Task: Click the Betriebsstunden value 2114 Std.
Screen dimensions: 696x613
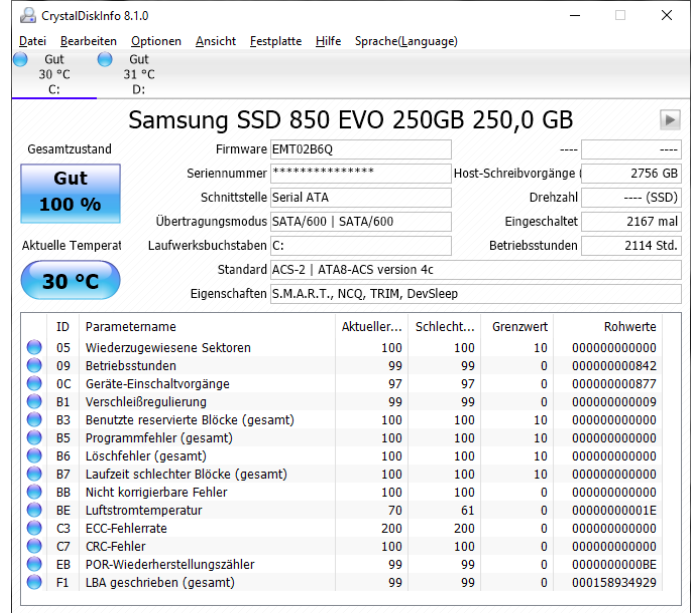Action: point(631,245)
